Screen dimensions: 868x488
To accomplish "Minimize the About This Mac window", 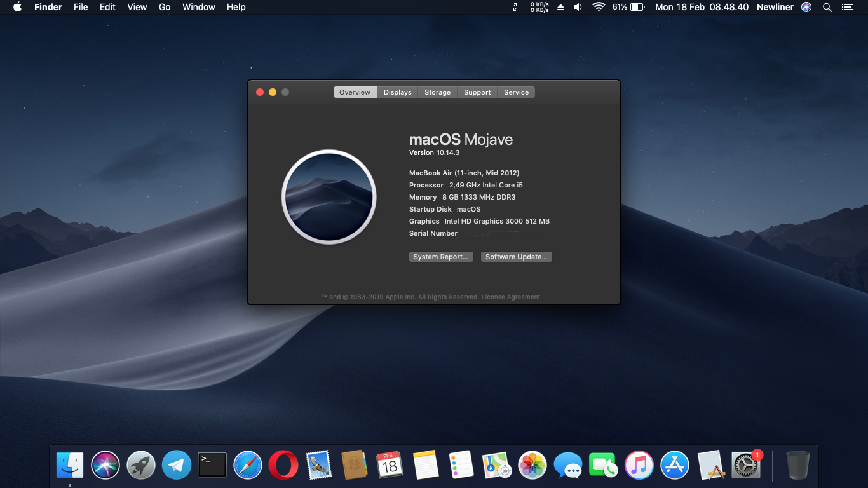I will click(x=273, y=92).
